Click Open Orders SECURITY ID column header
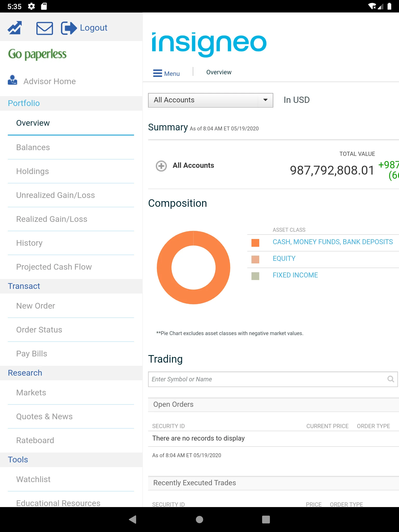399x532 pixels. [168, 426]
